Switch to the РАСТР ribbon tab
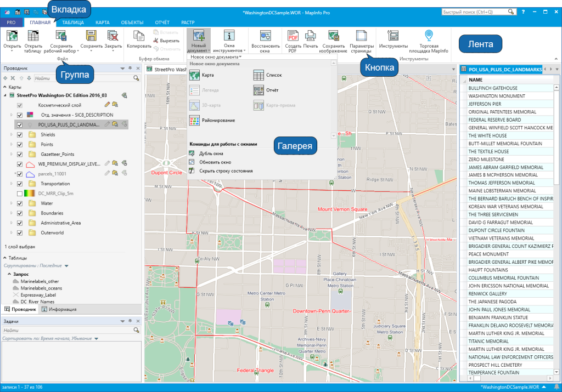Viewport: 562px width, 392px height. tap(188, 22)
